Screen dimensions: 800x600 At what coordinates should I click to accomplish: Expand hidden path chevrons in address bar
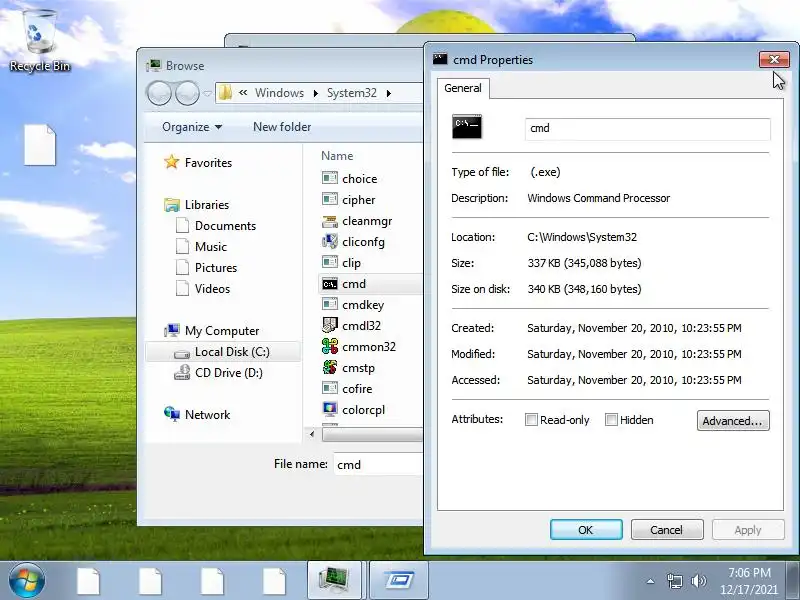click(243, 93)
